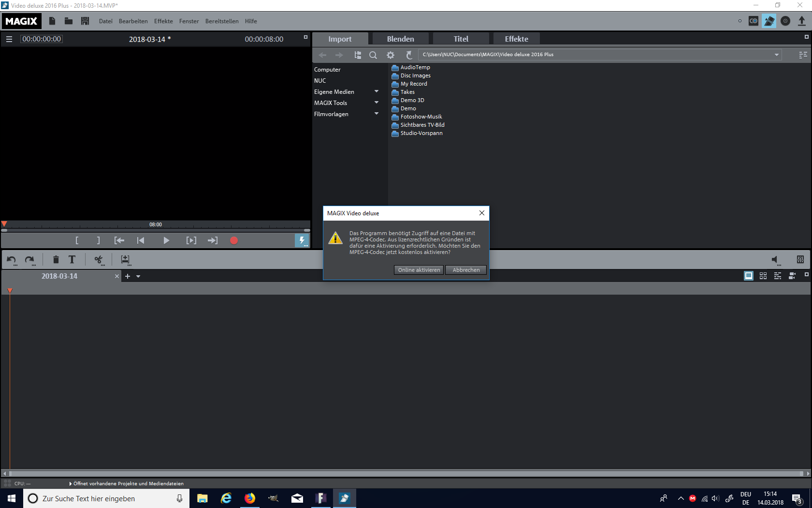The height and width of the screenshot is (508, 812).
Task: Open Firefox from the Windows taskbar
Action: [x=249, y=498]
